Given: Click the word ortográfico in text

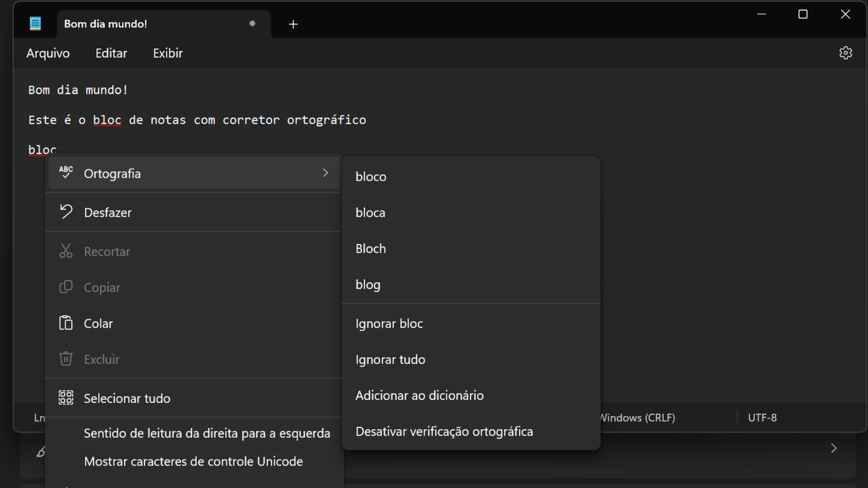Looking at the screenshot, I should (326, 120).
